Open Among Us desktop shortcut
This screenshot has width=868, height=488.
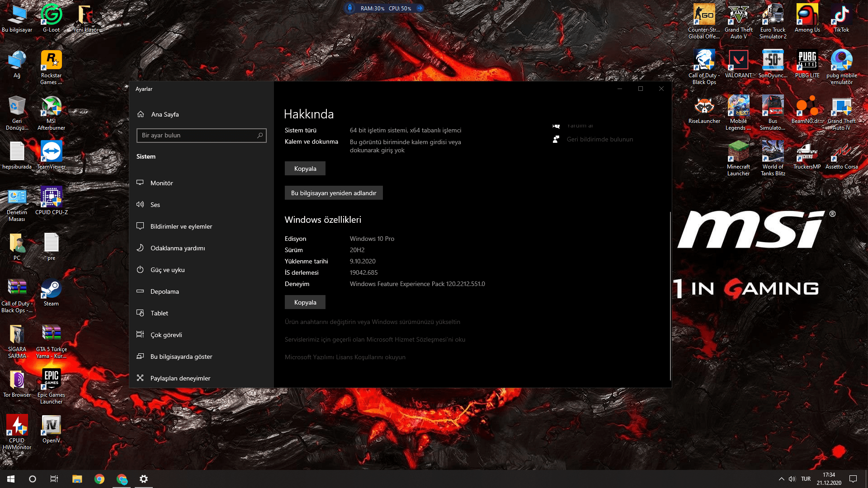[x=807, y=15]
